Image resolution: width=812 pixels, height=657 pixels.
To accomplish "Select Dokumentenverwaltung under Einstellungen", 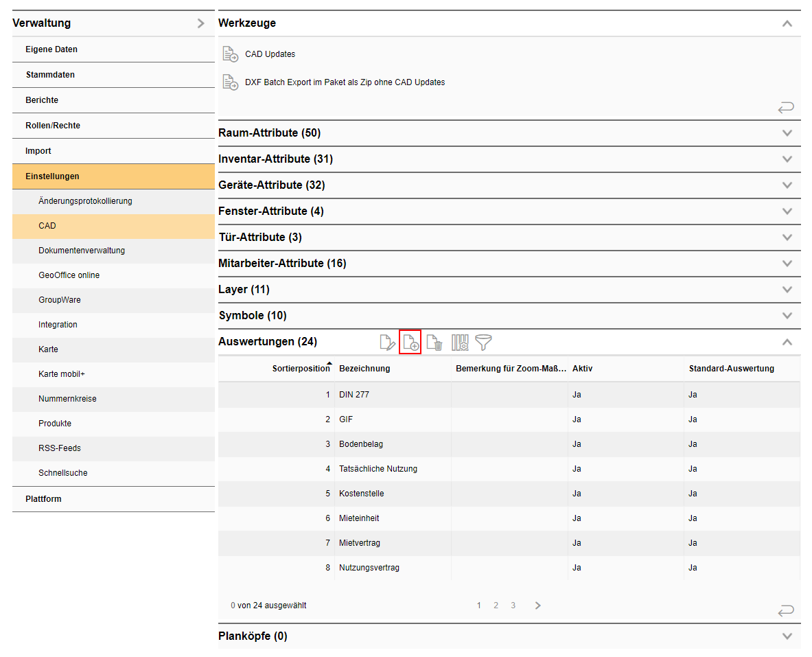I will tap(82, 251).
